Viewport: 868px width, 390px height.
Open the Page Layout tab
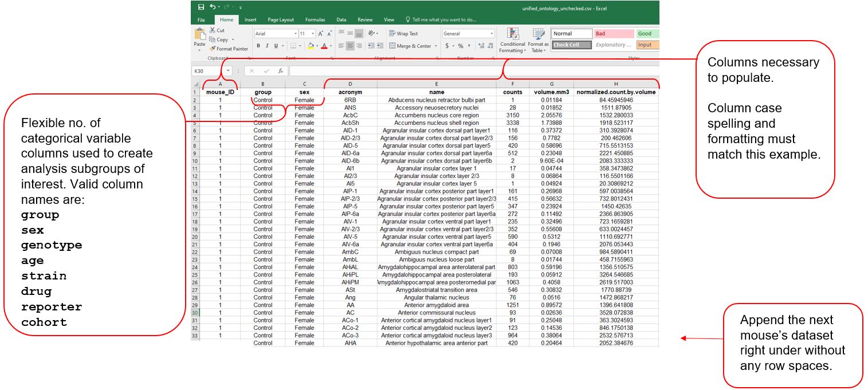[x=281, y=19]
